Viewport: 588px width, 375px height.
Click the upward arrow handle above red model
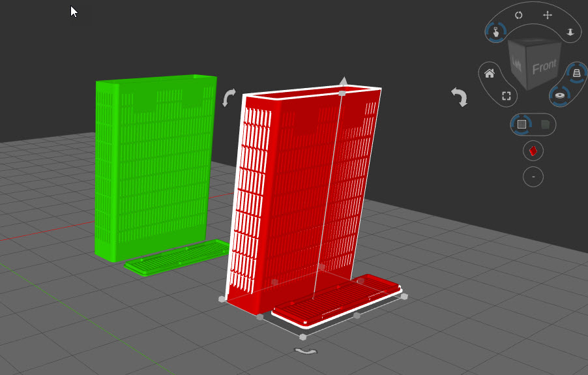pyautogui.click(x=344, y=81)
